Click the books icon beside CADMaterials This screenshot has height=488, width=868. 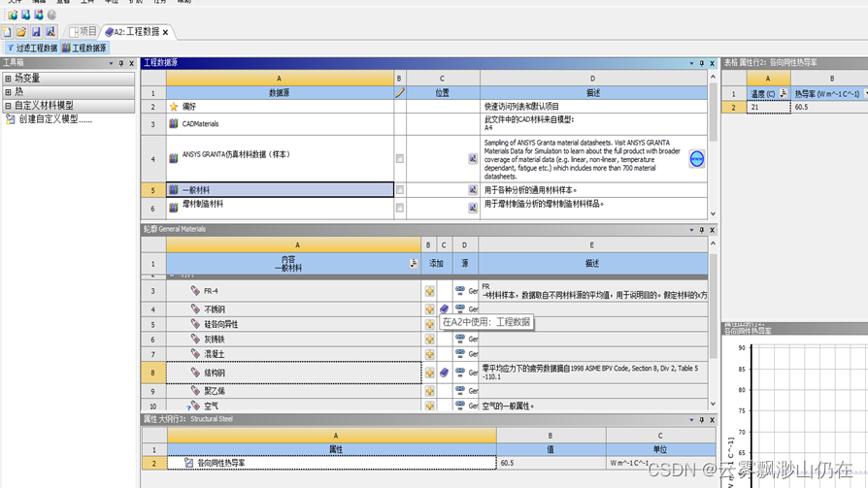174,124
